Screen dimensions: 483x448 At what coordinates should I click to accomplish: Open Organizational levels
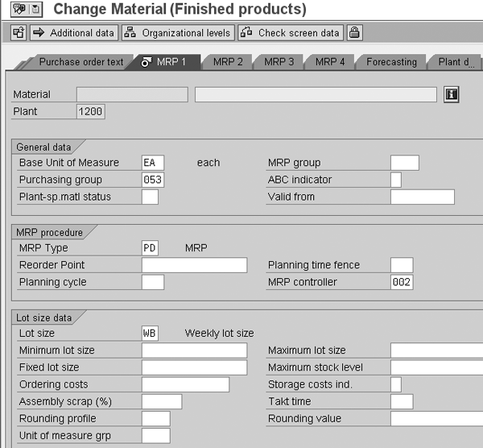[x=178, y=33]
